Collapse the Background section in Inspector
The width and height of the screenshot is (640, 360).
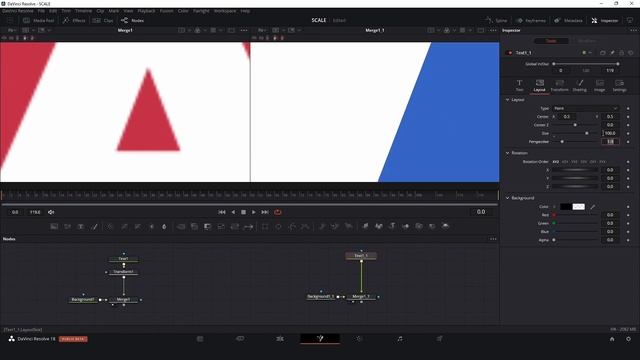[507, 198]
